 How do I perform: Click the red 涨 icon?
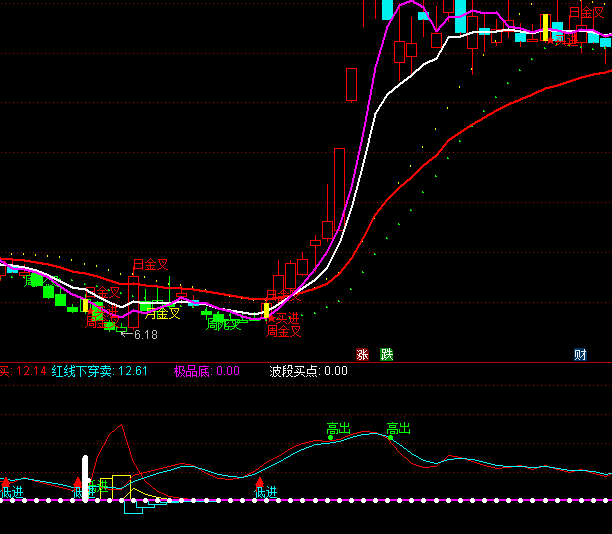(362, 354)
